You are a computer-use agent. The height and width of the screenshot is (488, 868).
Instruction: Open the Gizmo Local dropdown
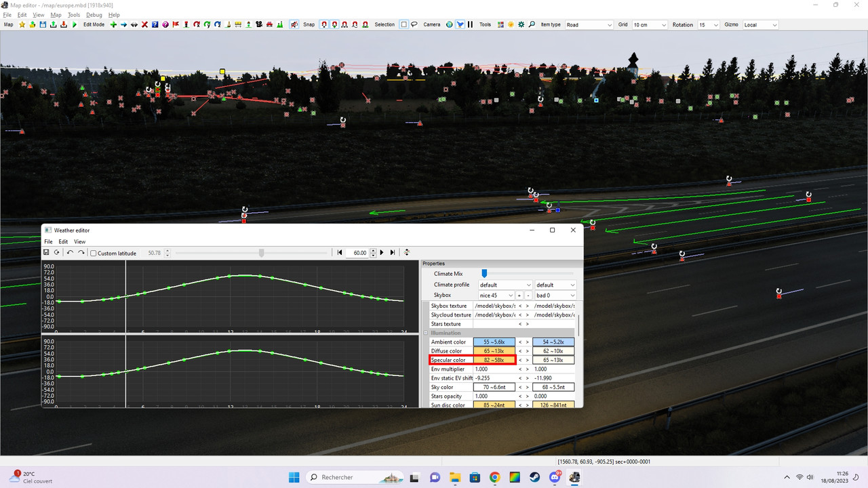pyautogui.click(x=760, y=24)
